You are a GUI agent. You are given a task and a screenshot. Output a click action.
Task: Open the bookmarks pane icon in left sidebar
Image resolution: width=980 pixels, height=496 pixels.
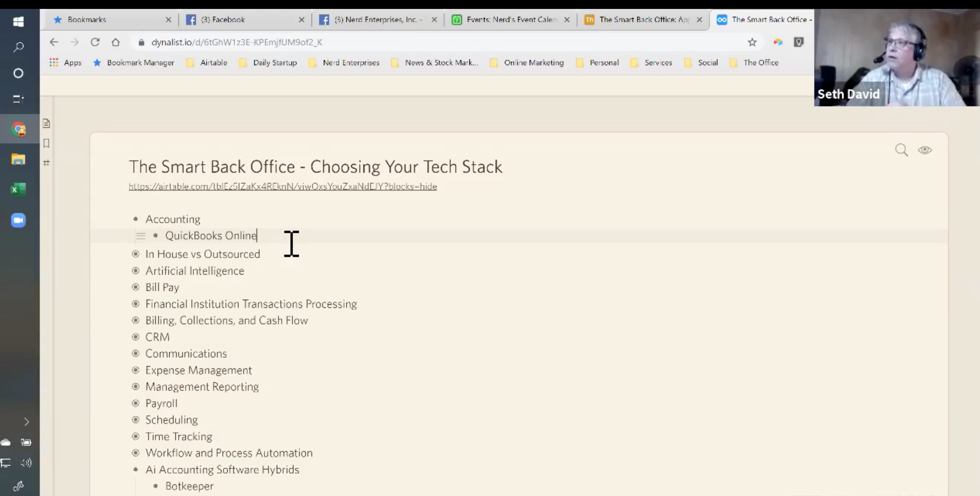(x=46, y=143)
